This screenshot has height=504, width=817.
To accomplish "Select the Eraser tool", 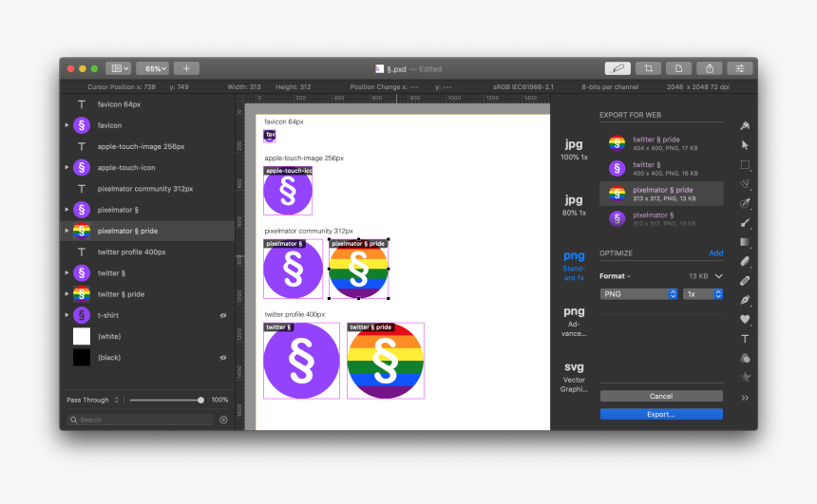I will coord(745,261).
